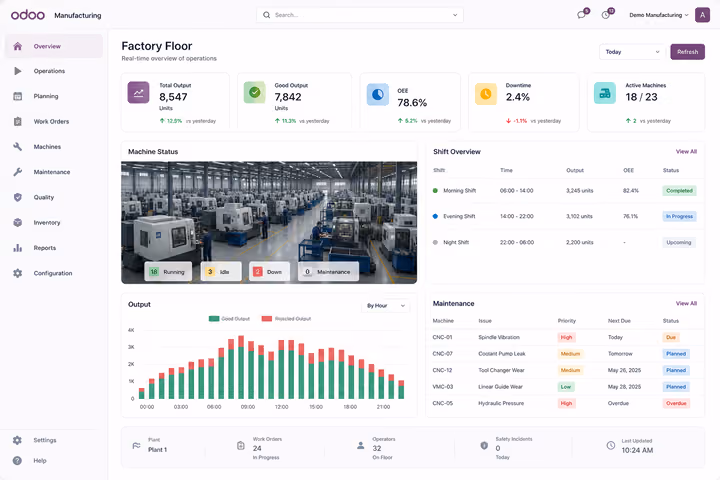Viewport: 720px width, 480px height.
Task: Toggle Rejected Output legend swatch
Action: [x=267, y=319]
